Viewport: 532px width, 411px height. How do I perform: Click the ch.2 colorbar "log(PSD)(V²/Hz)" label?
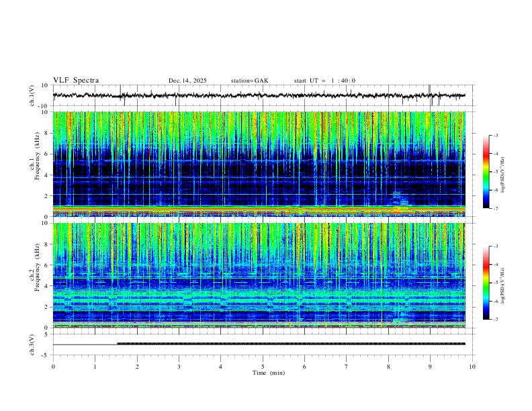(x=502, y=285)
